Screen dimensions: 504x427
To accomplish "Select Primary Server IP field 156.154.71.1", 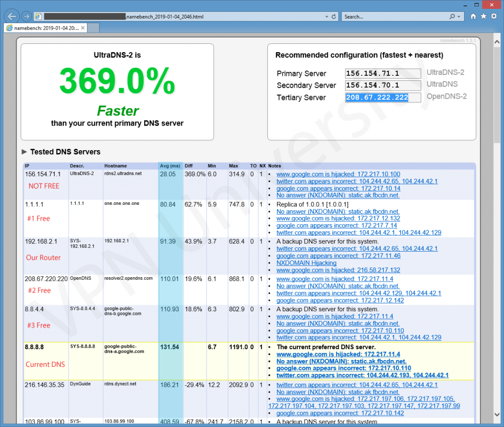I will pyautogui.click(x=383, y=73).
